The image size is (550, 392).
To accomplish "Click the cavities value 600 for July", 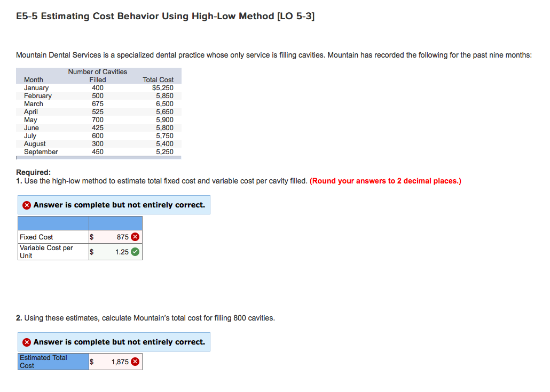I will click(x=98, y=136).
